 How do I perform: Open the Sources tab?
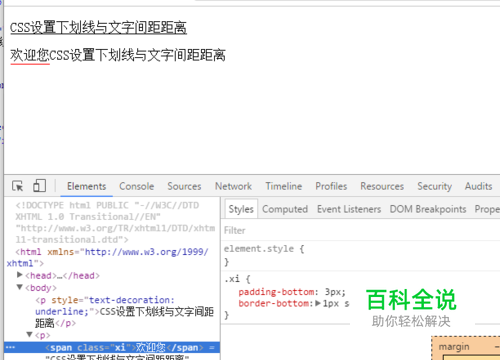coord(184,186)
